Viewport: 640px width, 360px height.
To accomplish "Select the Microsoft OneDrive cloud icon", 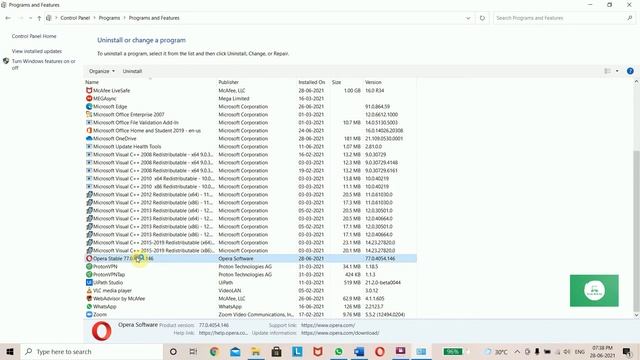I will 89,138.
